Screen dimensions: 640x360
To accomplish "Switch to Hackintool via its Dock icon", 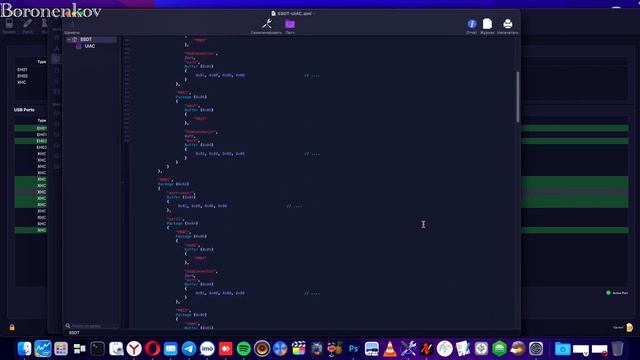I will point(408,349).
